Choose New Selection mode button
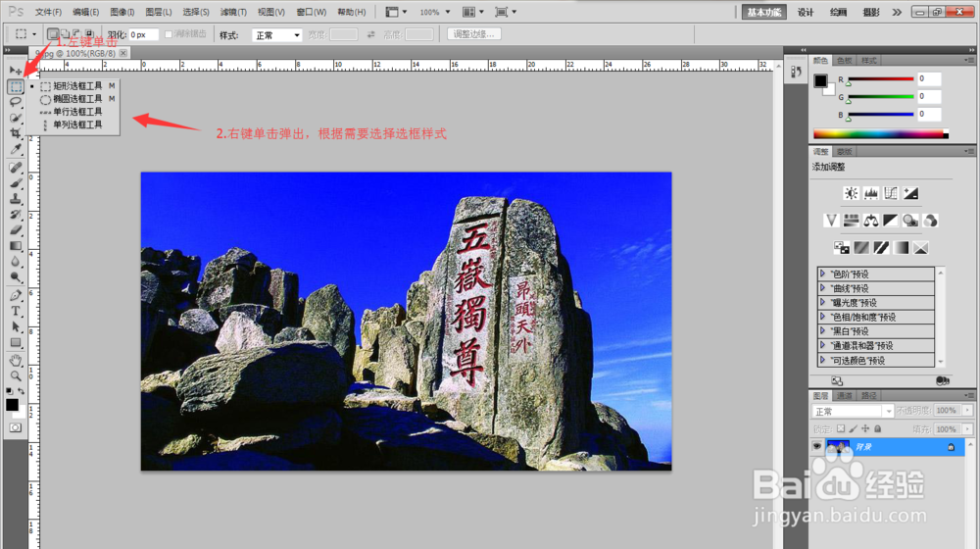This screenshot has height=549, width=980. [x=54, y=34]
